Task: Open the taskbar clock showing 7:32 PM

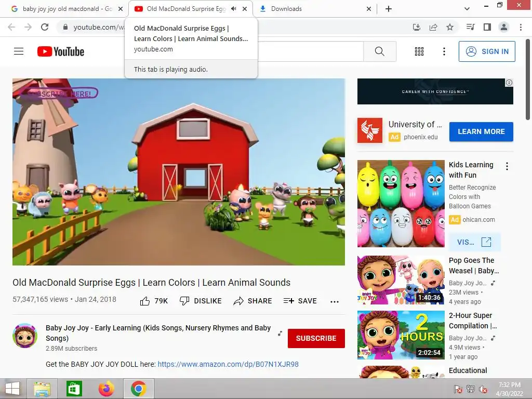Action: click(x=509, y=389)
